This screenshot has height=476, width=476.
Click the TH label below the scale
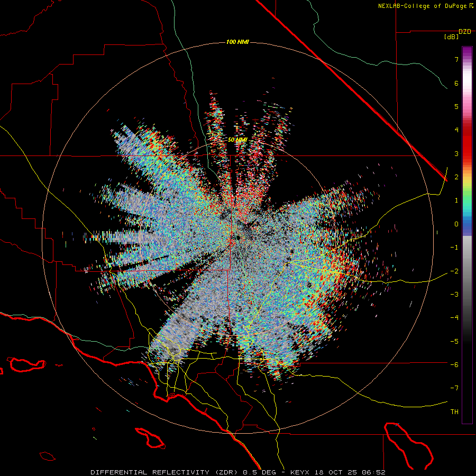tap(454, 411)
